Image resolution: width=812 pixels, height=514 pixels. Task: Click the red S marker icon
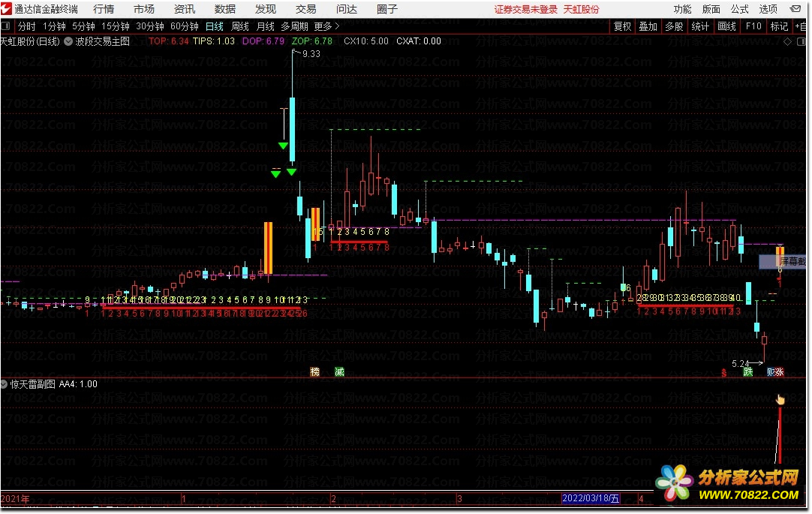pos(724,373)
